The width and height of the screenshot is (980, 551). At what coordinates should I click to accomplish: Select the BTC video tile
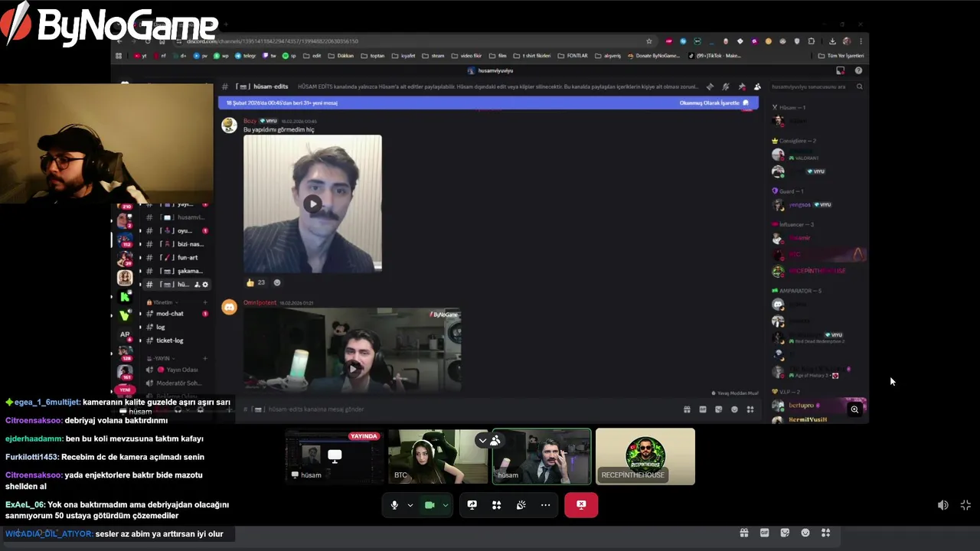437,457
